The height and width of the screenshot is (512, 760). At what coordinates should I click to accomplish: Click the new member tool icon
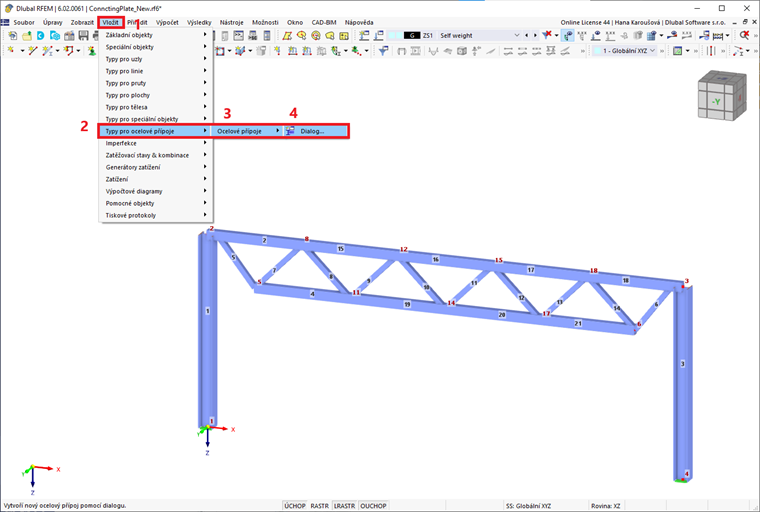[48, 50]
